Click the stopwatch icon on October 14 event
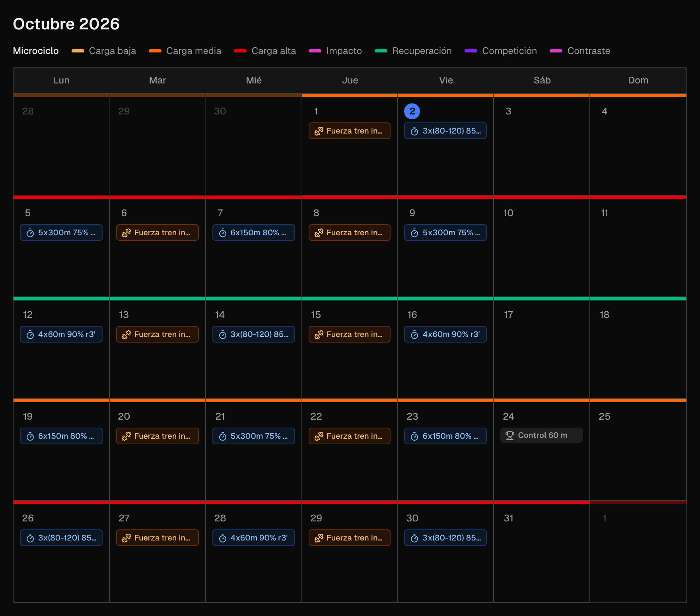The image size is (700, 616). click(x=223, y=335)
